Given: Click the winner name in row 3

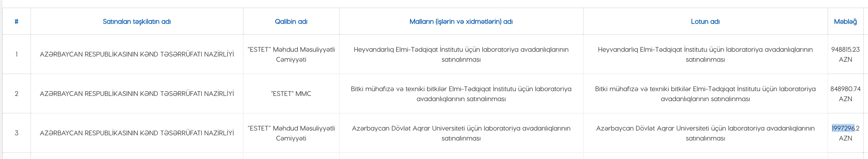Looking at the screenshot, I should pos(291,133).
